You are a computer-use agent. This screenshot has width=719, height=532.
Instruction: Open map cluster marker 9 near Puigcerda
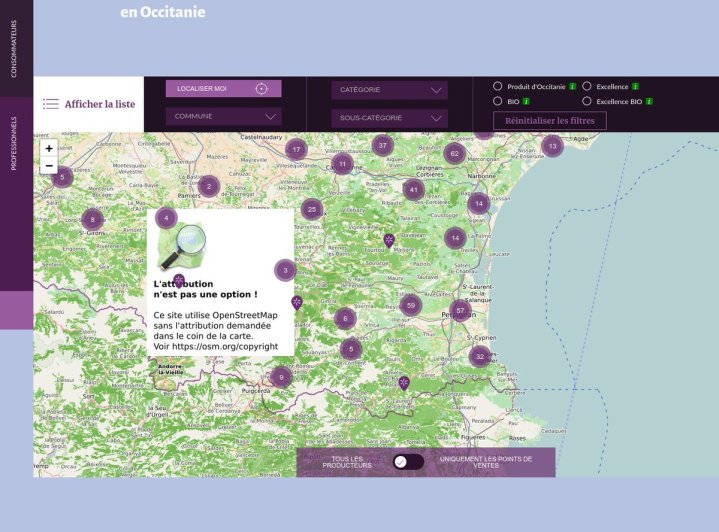point(281,377)
